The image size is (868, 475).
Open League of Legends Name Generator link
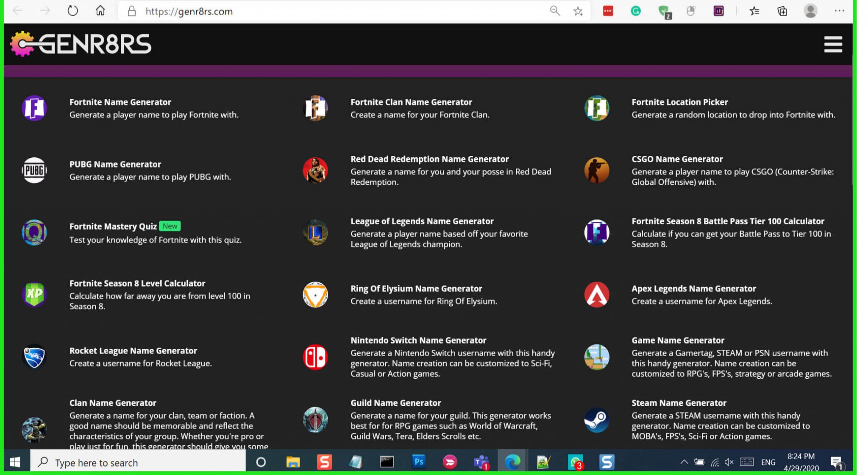(422, 221)
